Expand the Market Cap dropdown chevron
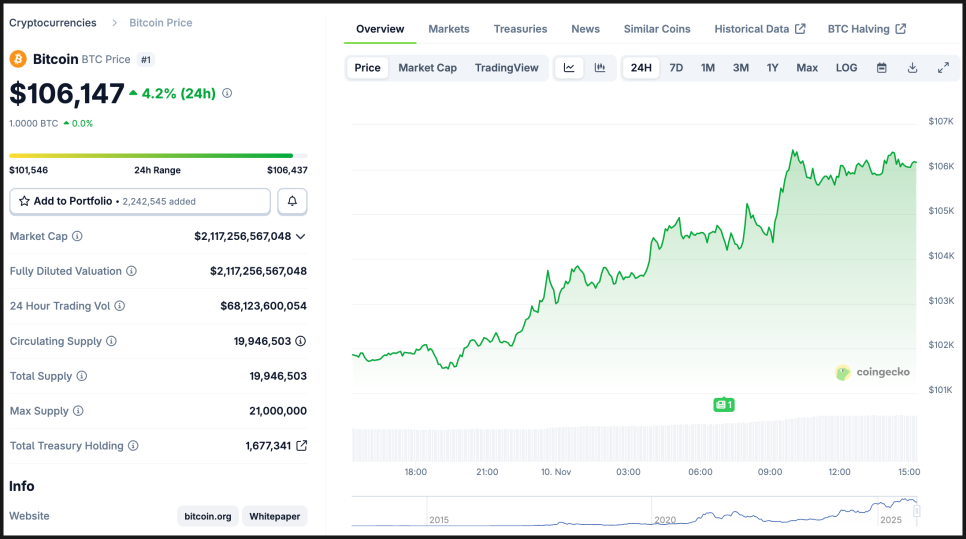The height and width of the screenshot is (539, 966). (x=301, y=237)
